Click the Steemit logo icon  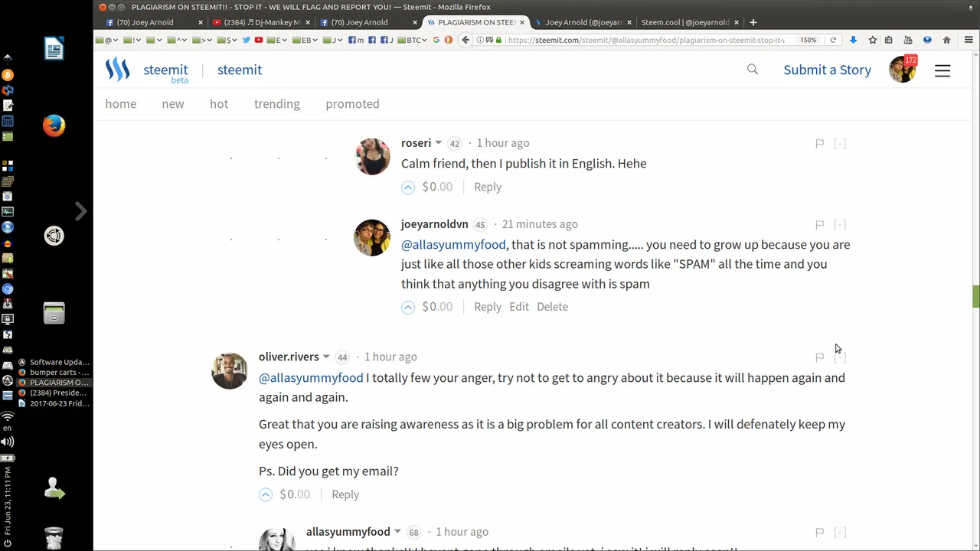point(117,70)
